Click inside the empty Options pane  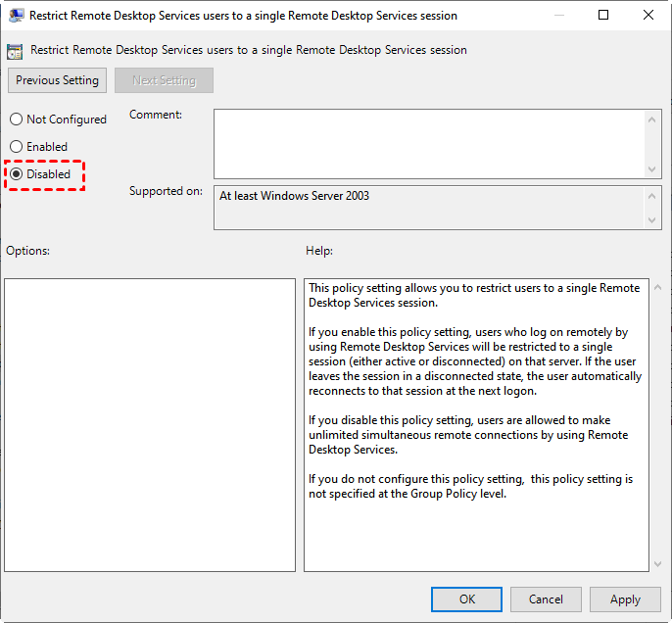[150, 424]
